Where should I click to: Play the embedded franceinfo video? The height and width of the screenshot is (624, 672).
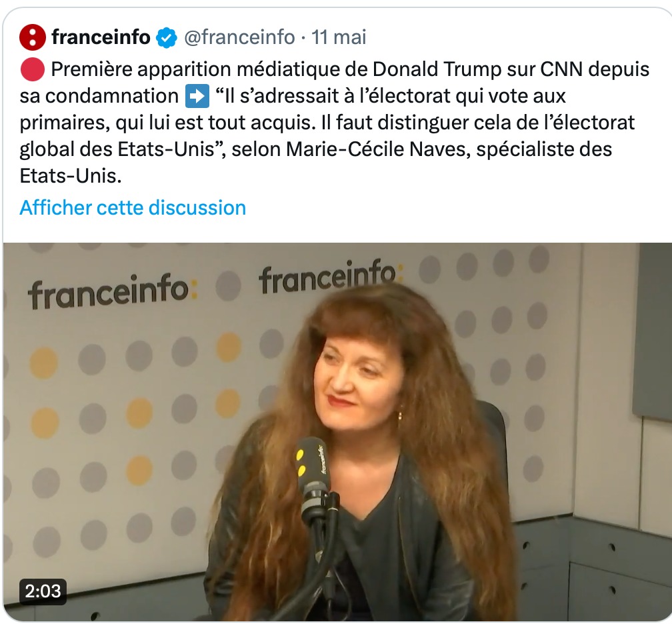tap(337, 431)
